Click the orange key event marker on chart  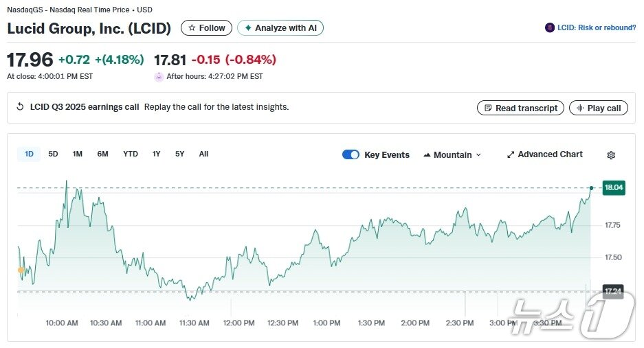21,270
